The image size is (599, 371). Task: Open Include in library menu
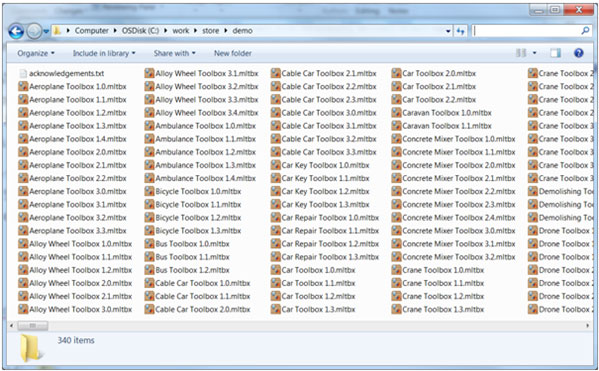click(104, 53)
